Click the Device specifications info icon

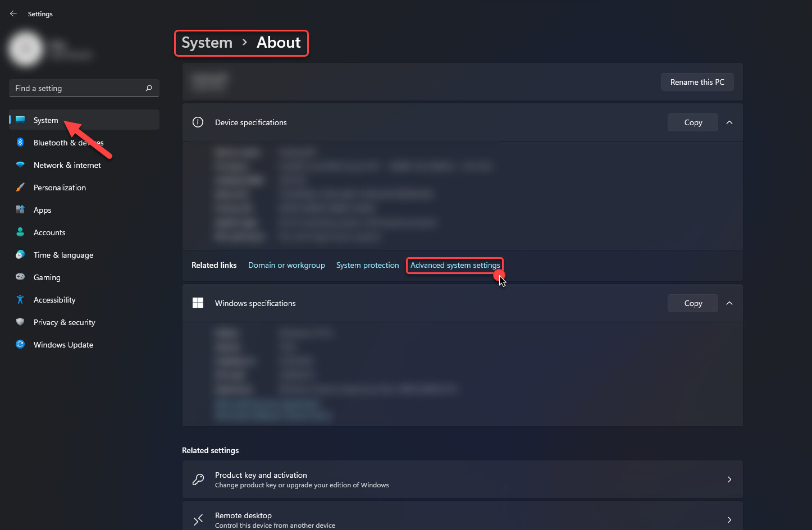[198, 122]
